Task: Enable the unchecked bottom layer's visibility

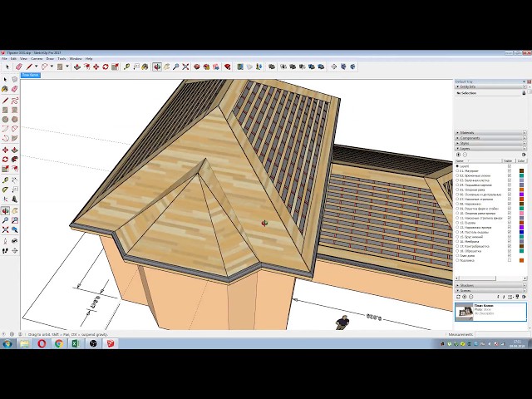Action: [510, 260]
